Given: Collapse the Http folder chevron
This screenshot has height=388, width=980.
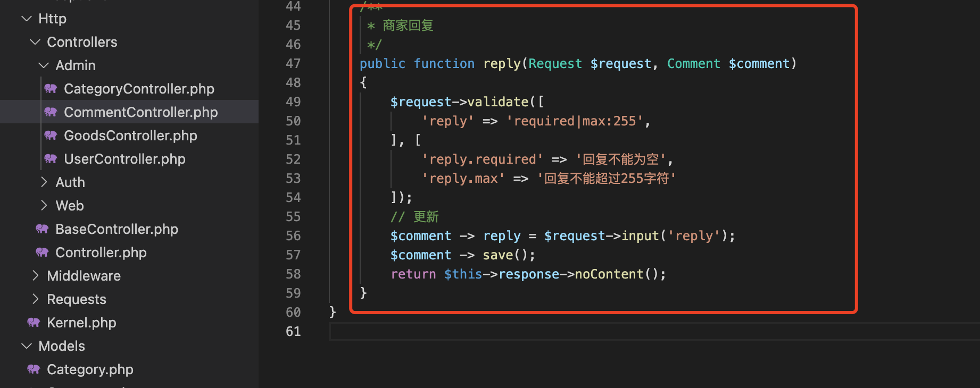Looking at the screenshot, I should (x=27, y=19).
